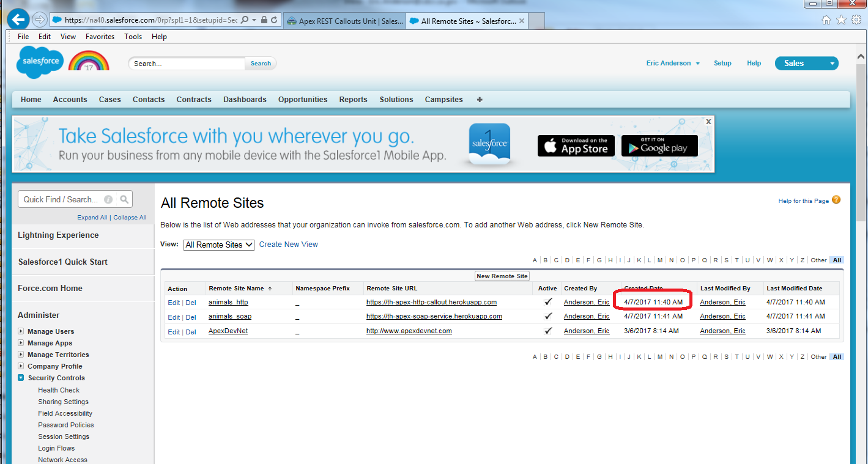Viewport: 868px width, 464px height.
Task: Refresh the page with the reload icon
Action: (274, 20)
